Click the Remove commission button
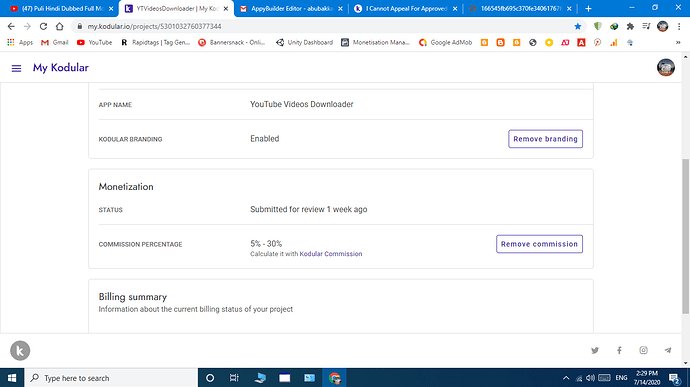The width and height of the screenshot is (690, 387). 539,244
